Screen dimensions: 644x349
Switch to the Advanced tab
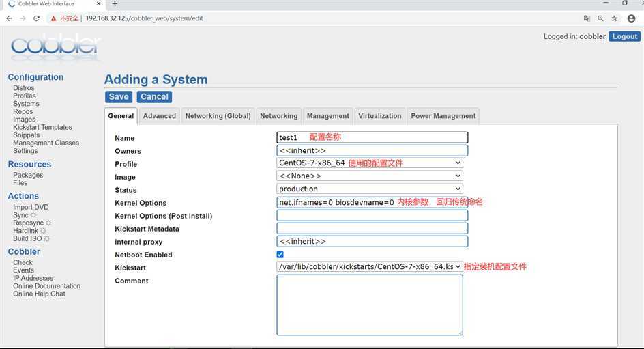coord(160,116)
